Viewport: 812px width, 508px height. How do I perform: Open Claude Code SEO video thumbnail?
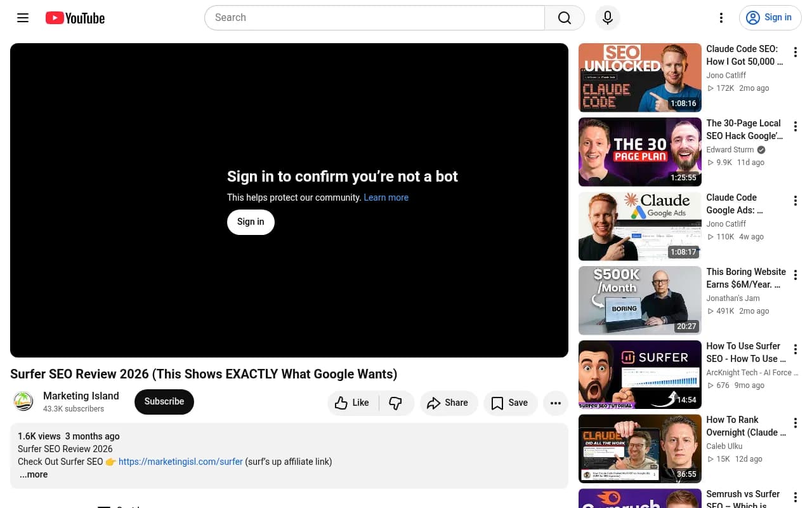640,77
